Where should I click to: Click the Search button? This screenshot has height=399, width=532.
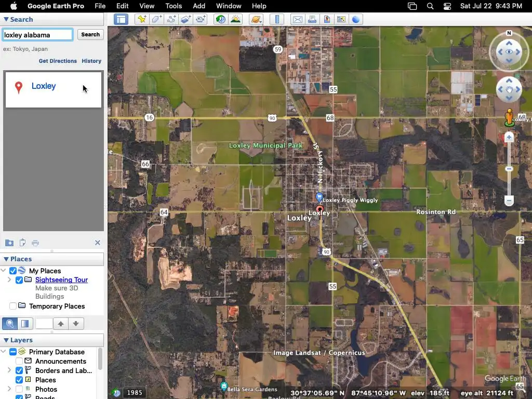coord(90,35)
